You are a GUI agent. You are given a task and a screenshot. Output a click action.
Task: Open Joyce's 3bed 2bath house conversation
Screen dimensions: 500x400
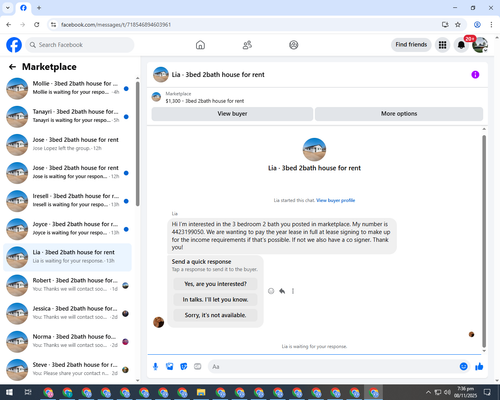pyautogui.click(x=67, y=229)
